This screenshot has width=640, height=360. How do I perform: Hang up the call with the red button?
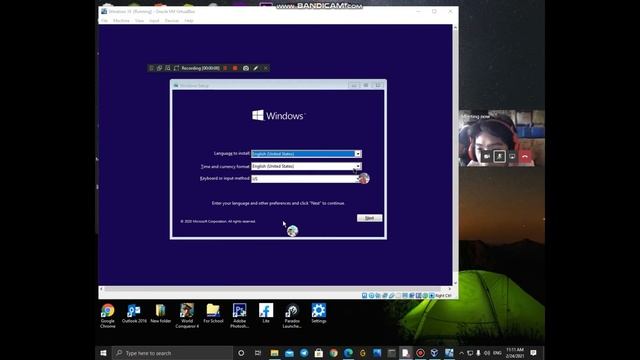pos(525,156)
